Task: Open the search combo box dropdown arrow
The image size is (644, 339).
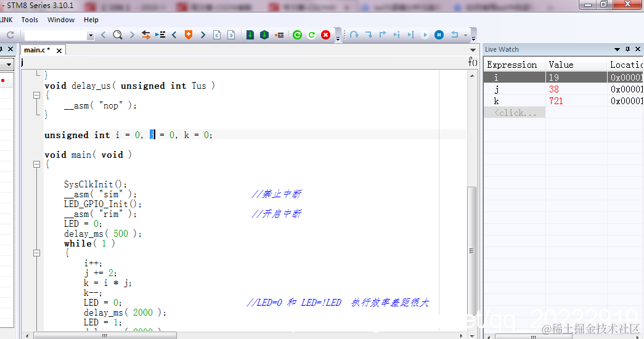Action: tap(91, 36)
